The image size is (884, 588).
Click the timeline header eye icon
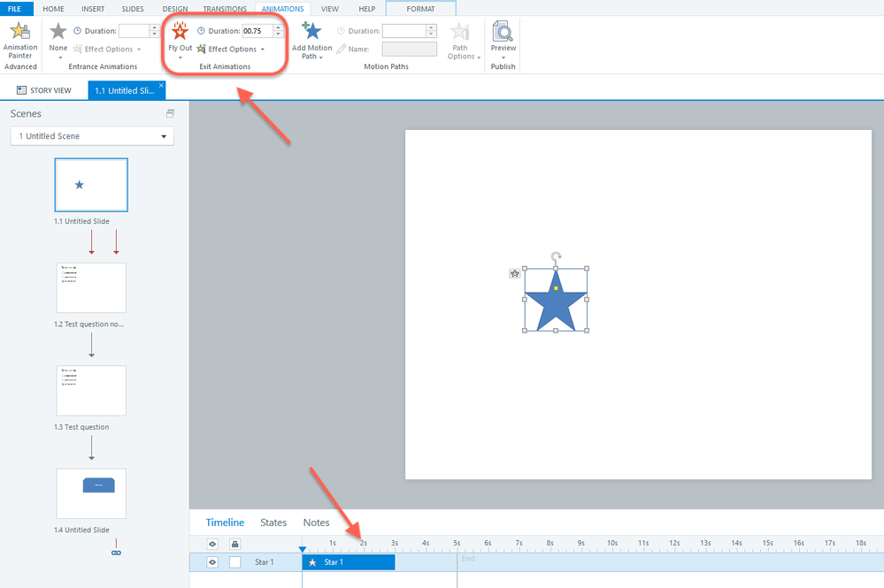coord(212,544)
